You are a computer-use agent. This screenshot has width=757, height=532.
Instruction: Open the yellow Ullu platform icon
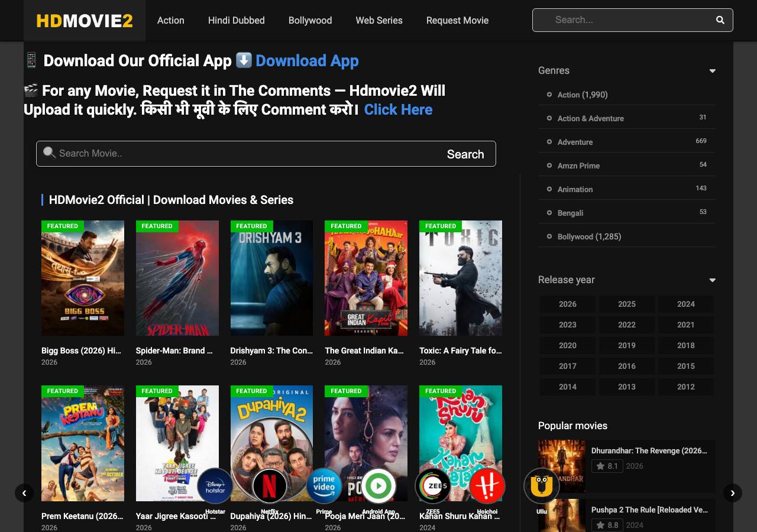(542, 486)
